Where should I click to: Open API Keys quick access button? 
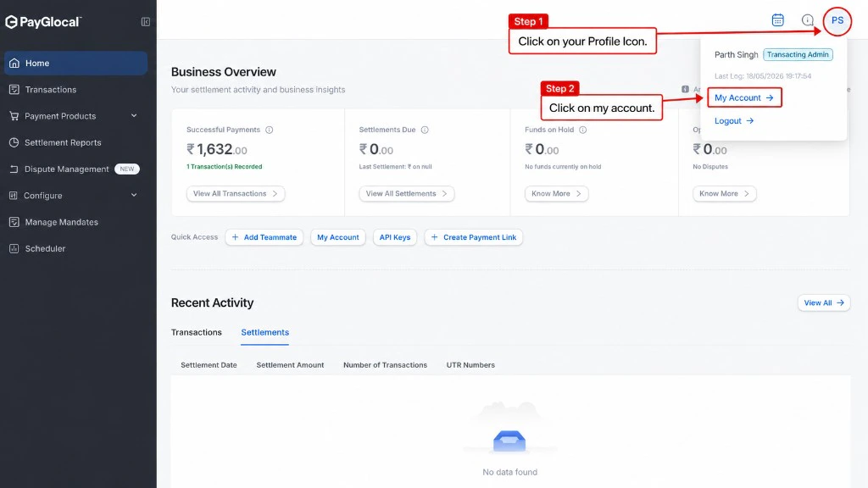[x=395, y=237]
